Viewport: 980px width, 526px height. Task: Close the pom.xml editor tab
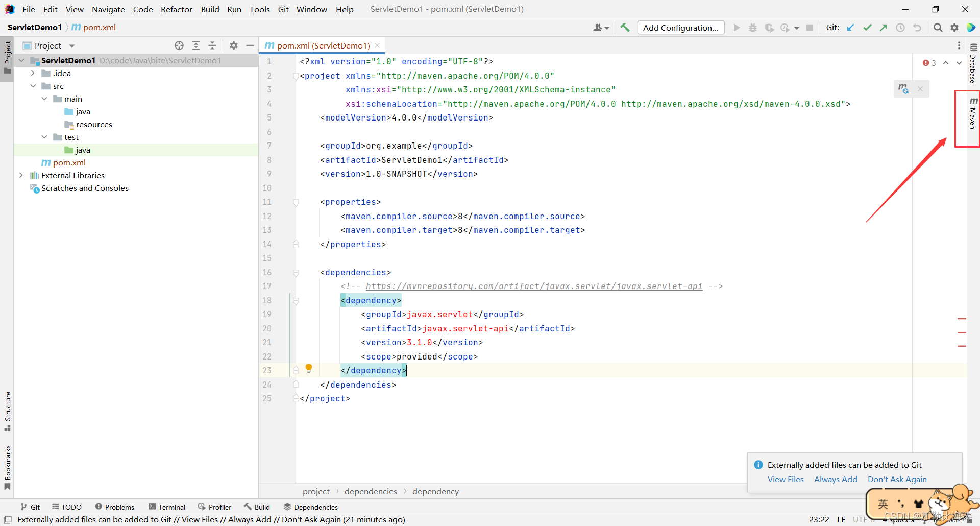click(377, 45)
